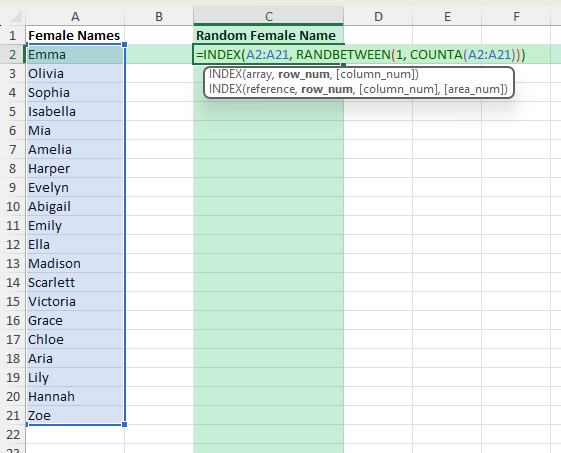Click the range handle at bottom-right of Zoe cell

click(125, 424)
